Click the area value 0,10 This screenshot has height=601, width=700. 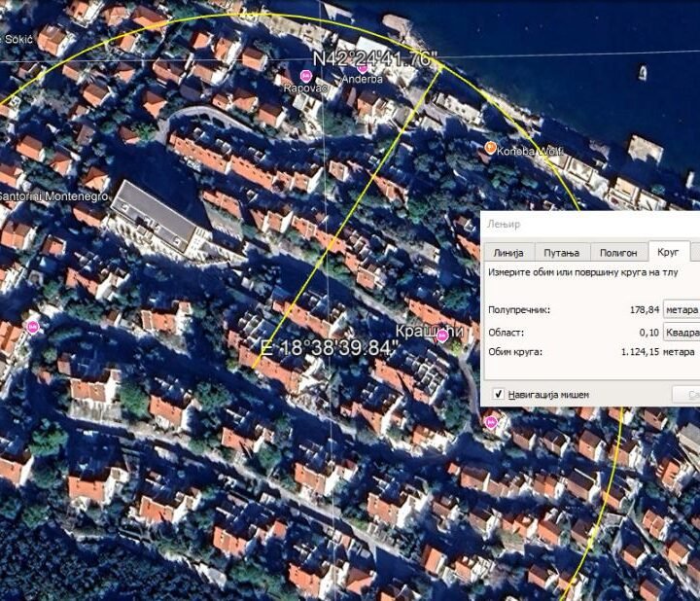[x=649, y=333]
